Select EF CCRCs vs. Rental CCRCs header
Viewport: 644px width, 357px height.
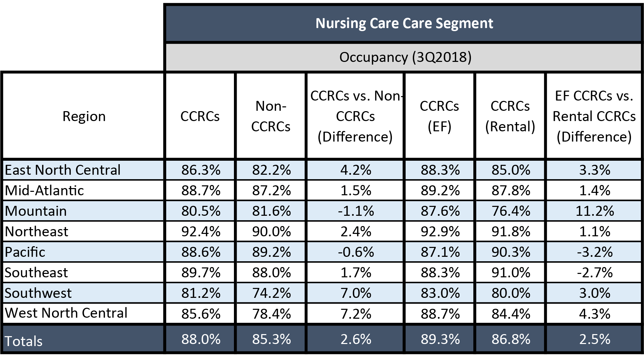click(x=594, y=116)
